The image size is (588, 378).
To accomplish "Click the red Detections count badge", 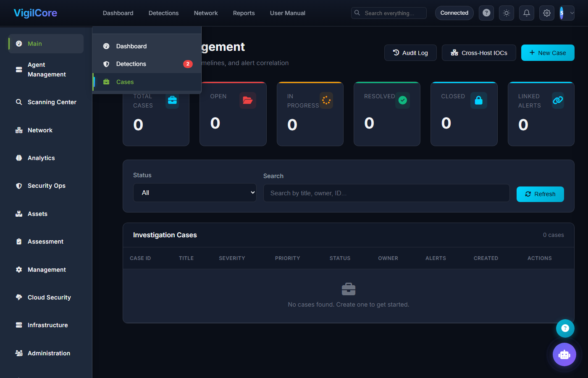I will coord(188,64).
